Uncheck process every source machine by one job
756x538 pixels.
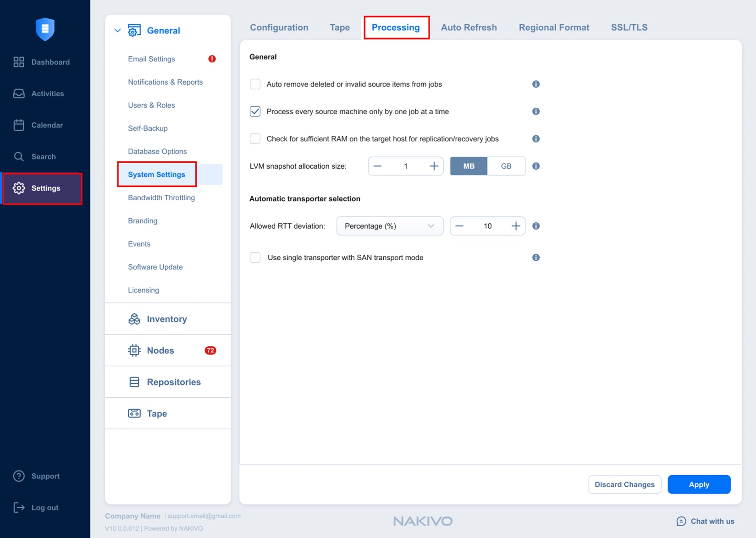coord(255,111)
